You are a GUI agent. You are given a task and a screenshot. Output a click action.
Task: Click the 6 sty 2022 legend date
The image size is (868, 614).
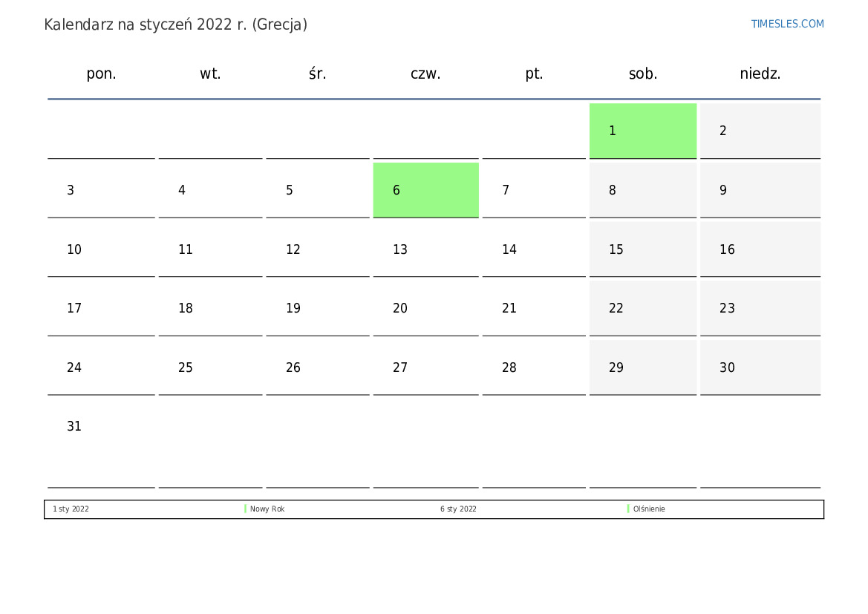(x=458, y=509)
